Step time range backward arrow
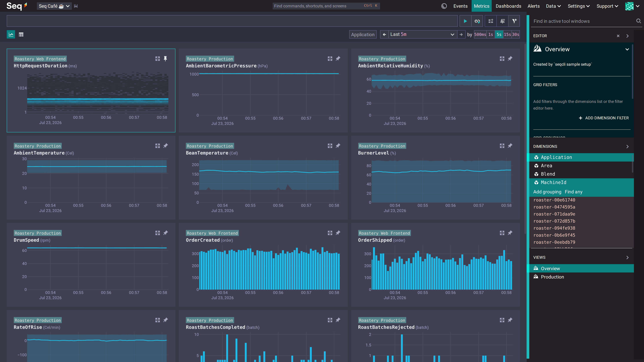This screenshot has height=362, width=644. [x=384, y=35]
